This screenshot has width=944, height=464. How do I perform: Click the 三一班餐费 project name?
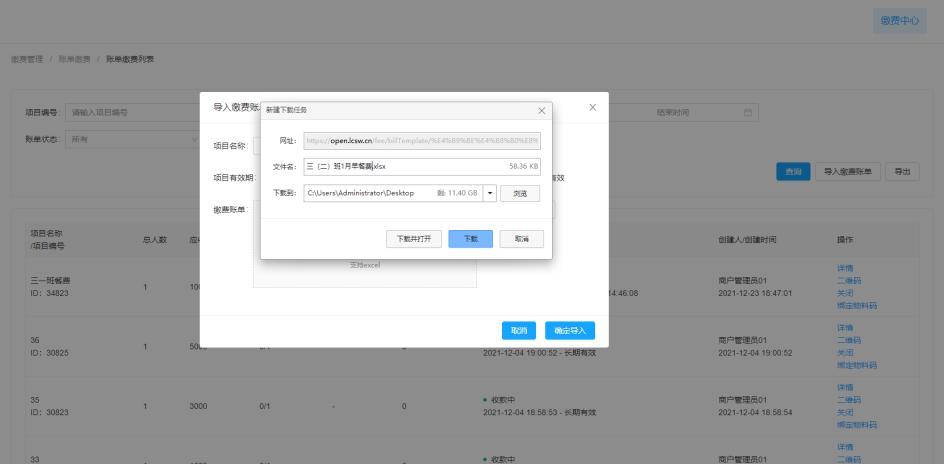(x=51, y=281)
